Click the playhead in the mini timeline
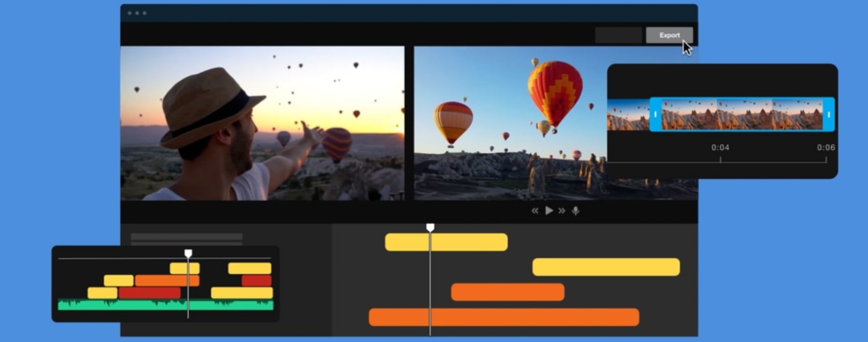868x342 pixels. (x=188, y=254)
